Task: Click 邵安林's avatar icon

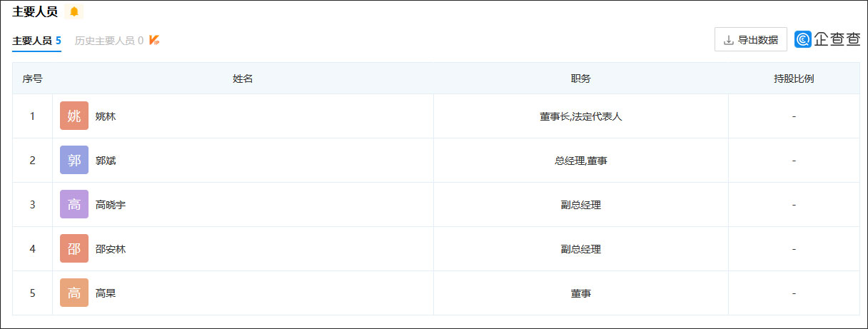Action: 74,249
